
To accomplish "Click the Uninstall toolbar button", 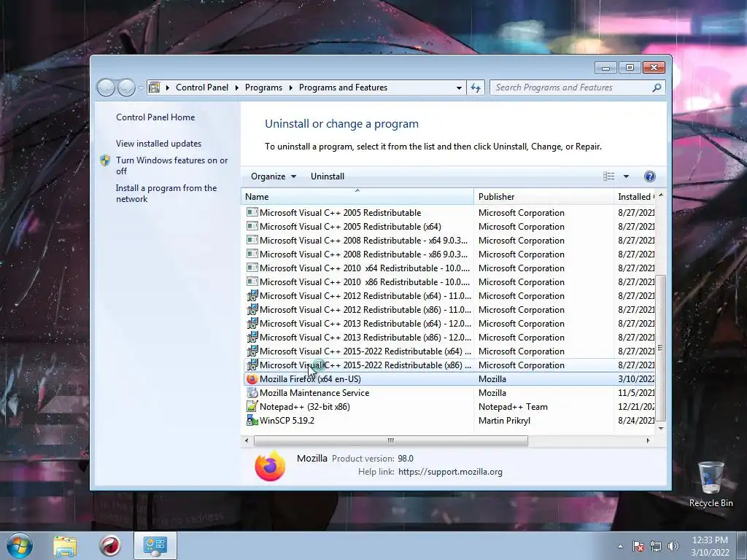I will tap(328, 176).
